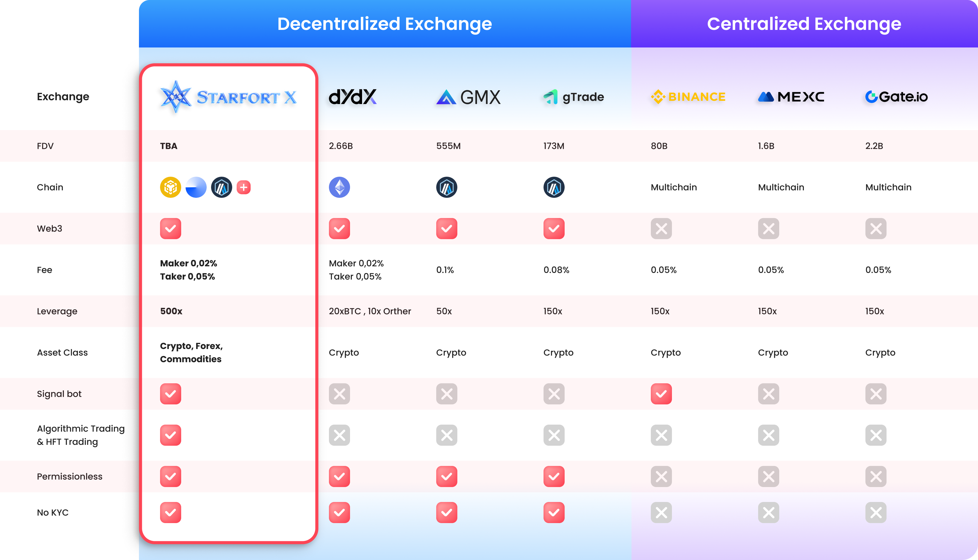This screenshot has width=978, height=560.
Task: Click GMX FDV value 555M
Action: 448,146
